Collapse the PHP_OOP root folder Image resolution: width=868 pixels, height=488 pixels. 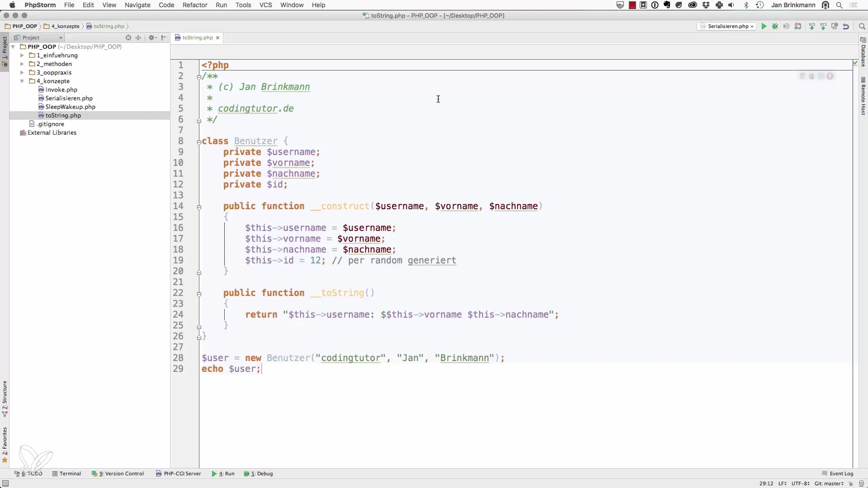[13, 47]
